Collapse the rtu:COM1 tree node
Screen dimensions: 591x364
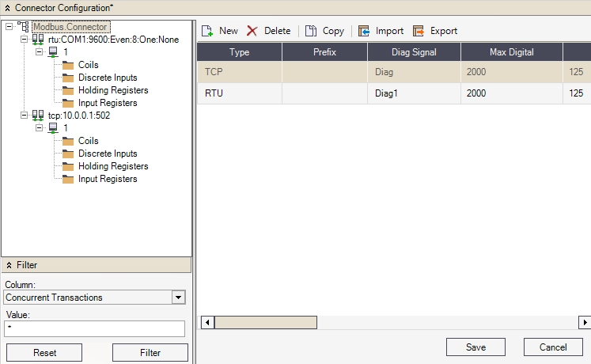tap(24, 40)
